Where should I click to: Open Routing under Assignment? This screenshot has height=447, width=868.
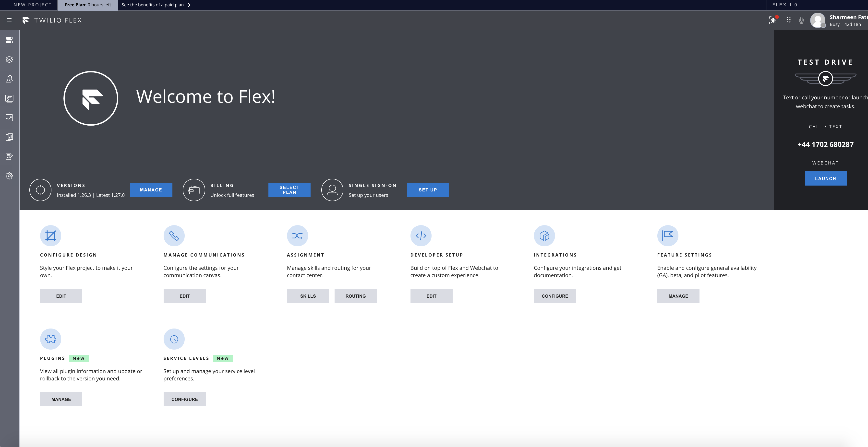pos(355,296)
